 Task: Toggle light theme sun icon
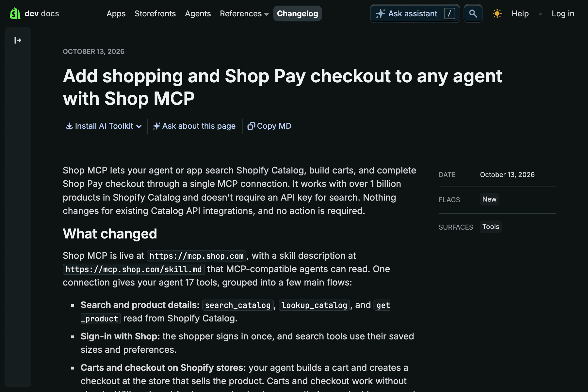[x=497, y=13]
